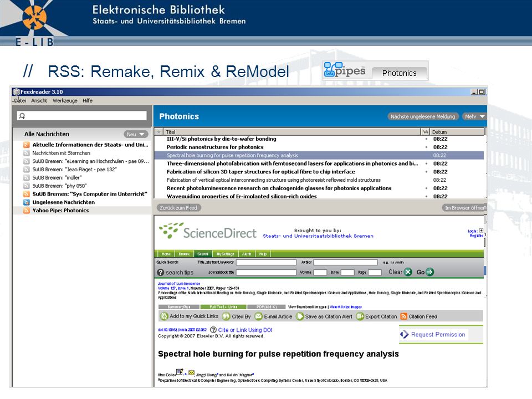Click the Feedreader search input field
This screenshot has width=532, height=399.
click(x=82, y=116)
